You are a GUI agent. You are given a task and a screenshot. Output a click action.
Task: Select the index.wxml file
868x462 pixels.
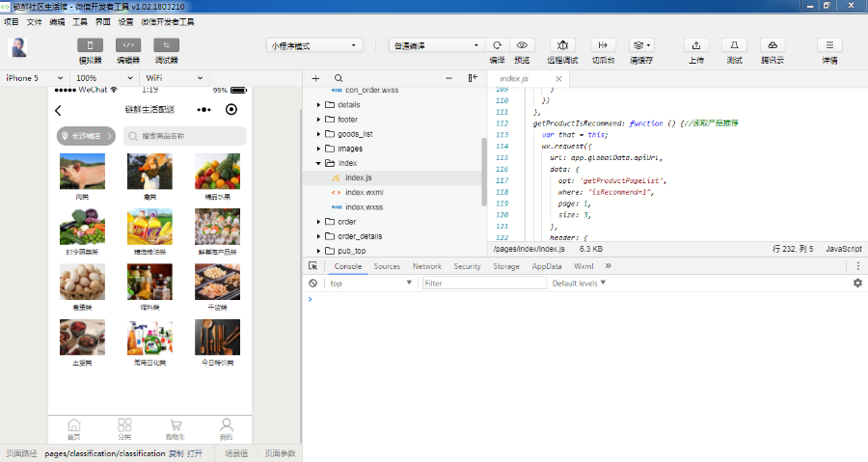click(364, 193)
